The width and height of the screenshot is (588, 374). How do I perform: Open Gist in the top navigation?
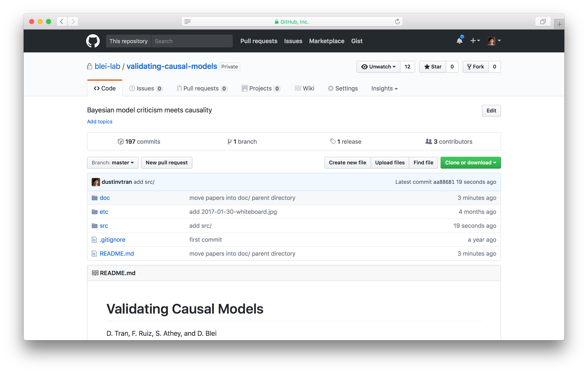357,41
